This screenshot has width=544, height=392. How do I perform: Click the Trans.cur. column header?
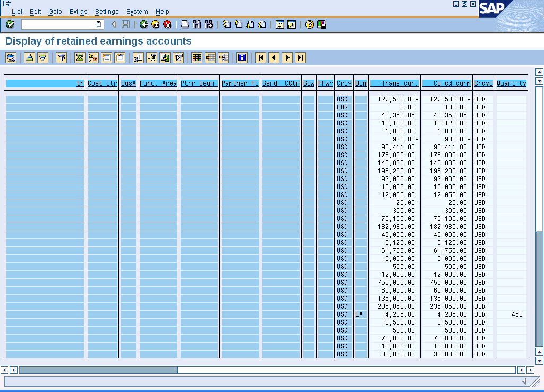coord(395,83)
